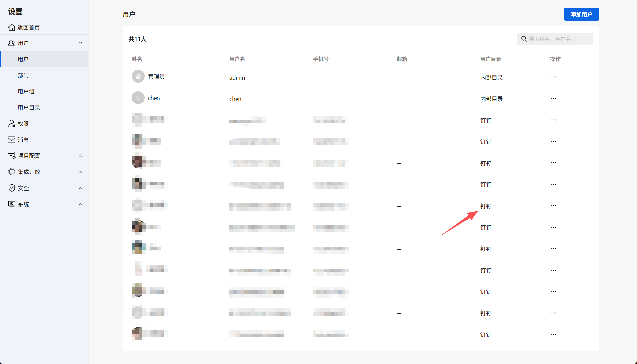
Task: Click the 权限 permission icon
Action: point(12,123)
